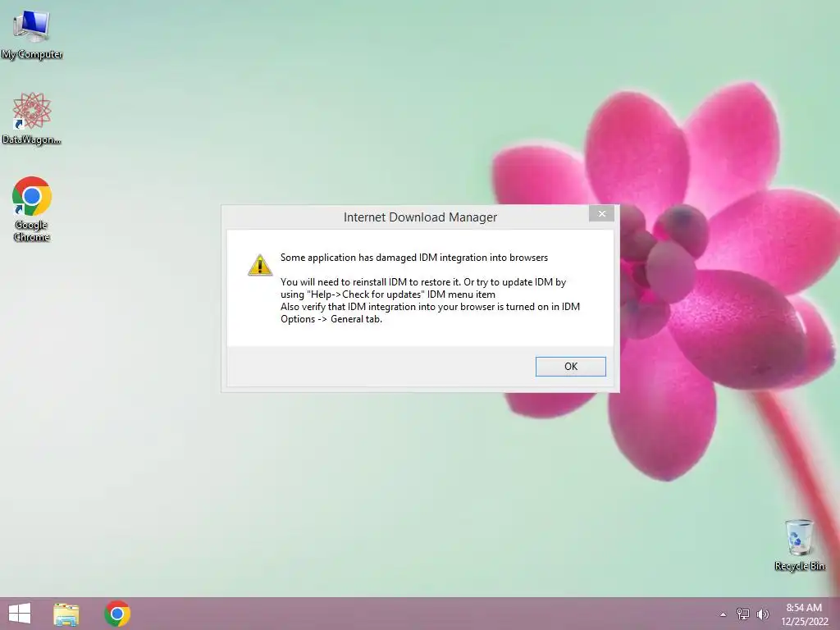Click the line 'Options -> General tab.'

[x=331, y=319]
